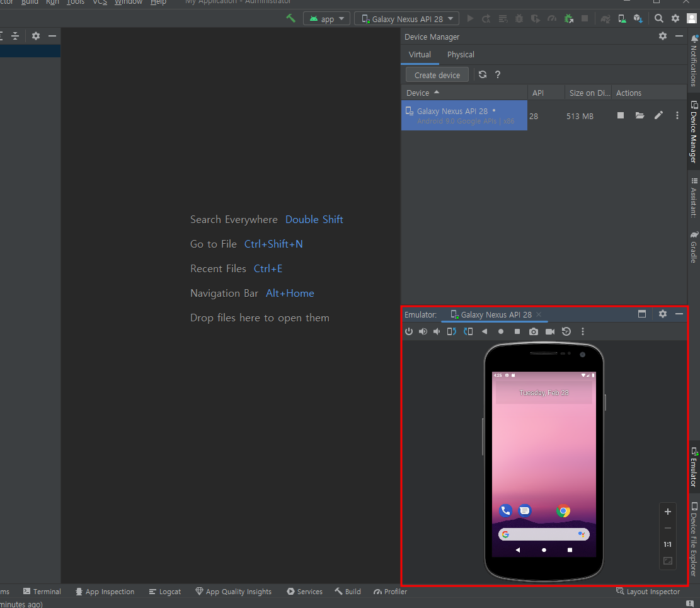Image resolution: width=700 pixels, height=608 pixels.
Task: Switch to the Physical devices tab
Action: (x=461, y=54)
